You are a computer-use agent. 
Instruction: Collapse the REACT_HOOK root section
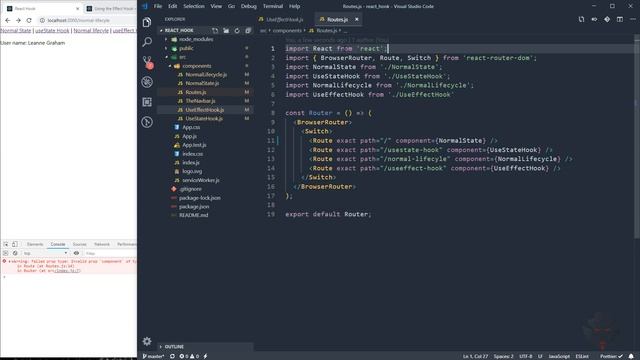(161, 31)
